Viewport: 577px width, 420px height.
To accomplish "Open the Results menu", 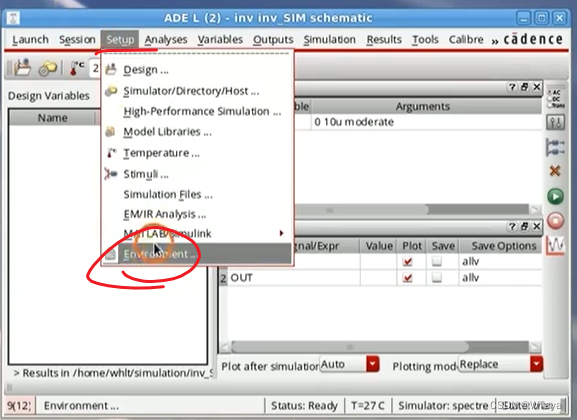I will point(384,39).
